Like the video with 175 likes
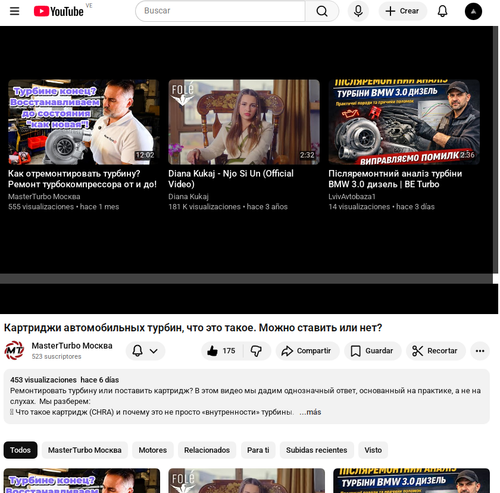The height and width of the screenshot is (493, 500). [222, 351]
